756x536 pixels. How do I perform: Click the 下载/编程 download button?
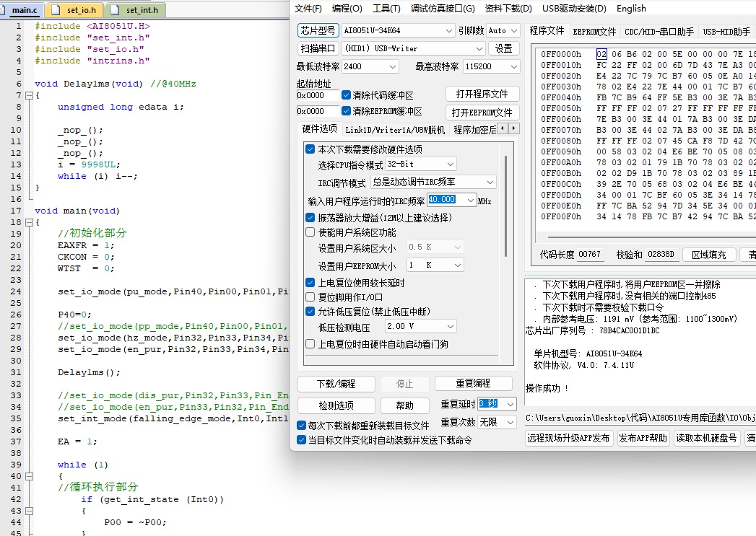click(336, 384)
